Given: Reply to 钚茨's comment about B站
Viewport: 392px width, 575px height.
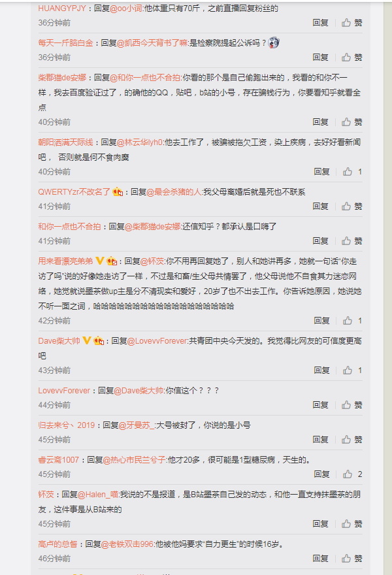Looking at the screenshot, I should click(321, 523).
